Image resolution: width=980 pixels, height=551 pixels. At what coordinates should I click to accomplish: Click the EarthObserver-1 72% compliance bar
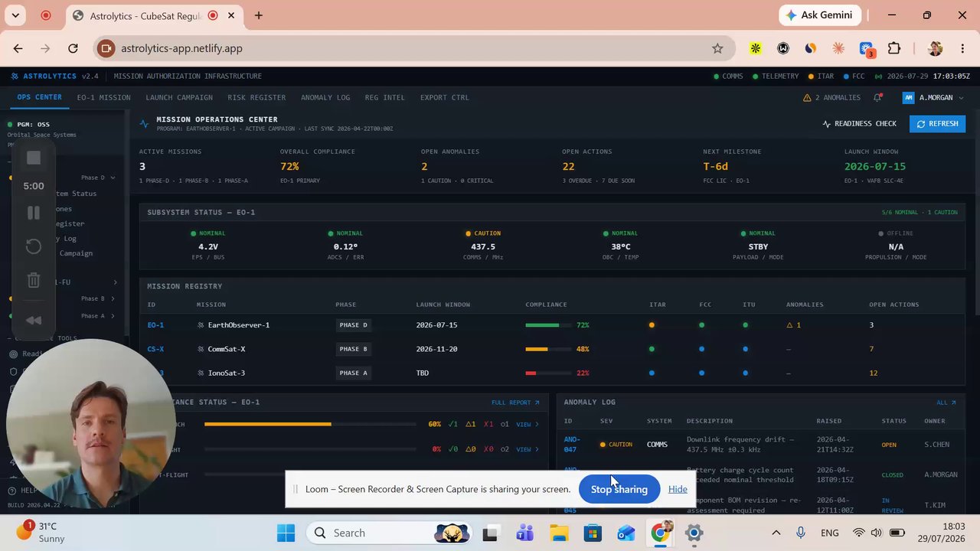(x=547, y=325)
